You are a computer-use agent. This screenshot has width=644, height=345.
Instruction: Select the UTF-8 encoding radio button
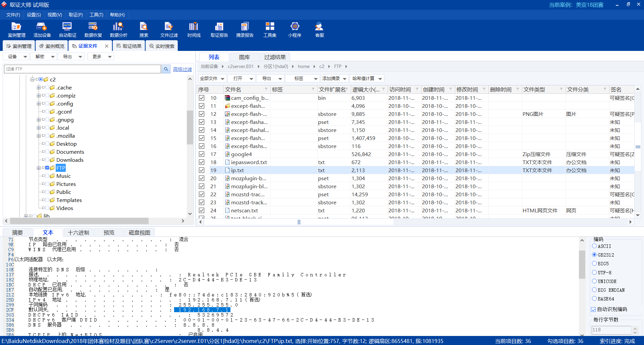[x=594, y=272]
